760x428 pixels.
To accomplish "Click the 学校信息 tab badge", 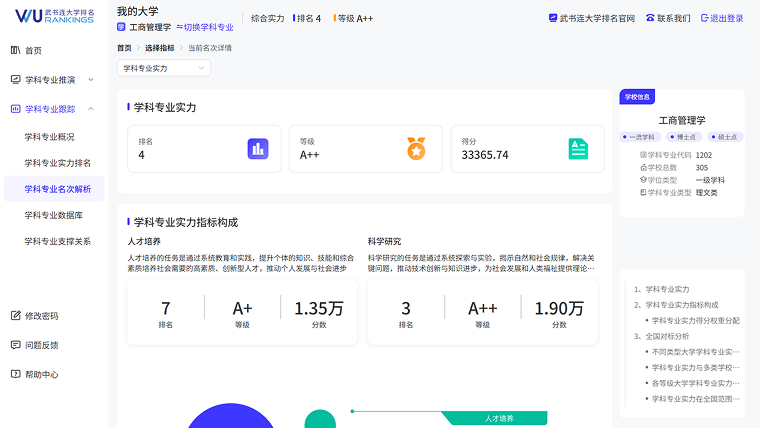I will 637,96.
